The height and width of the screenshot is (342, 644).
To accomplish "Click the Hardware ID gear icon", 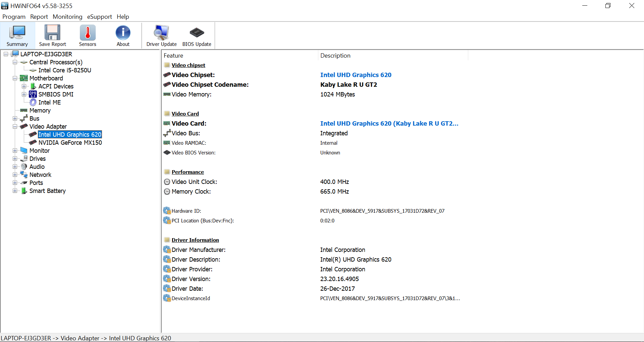I will tap(167, 211).
